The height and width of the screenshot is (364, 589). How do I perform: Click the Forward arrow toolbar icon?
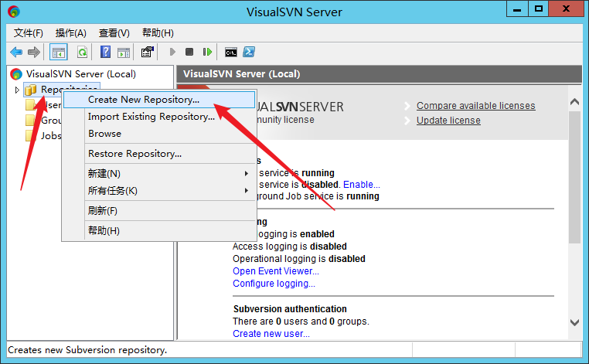[x=34, y=53]
